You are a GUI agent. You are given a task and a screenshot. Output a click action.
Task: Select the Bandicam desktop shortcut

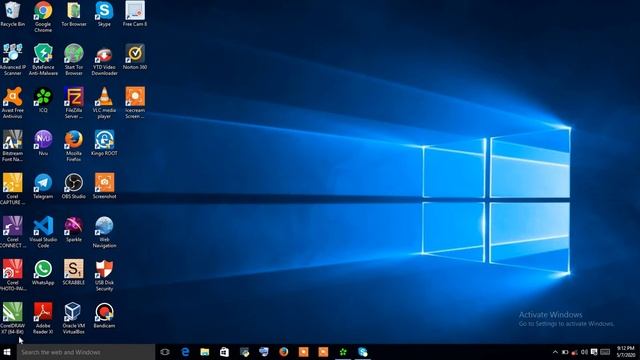[x=104, y=316]
